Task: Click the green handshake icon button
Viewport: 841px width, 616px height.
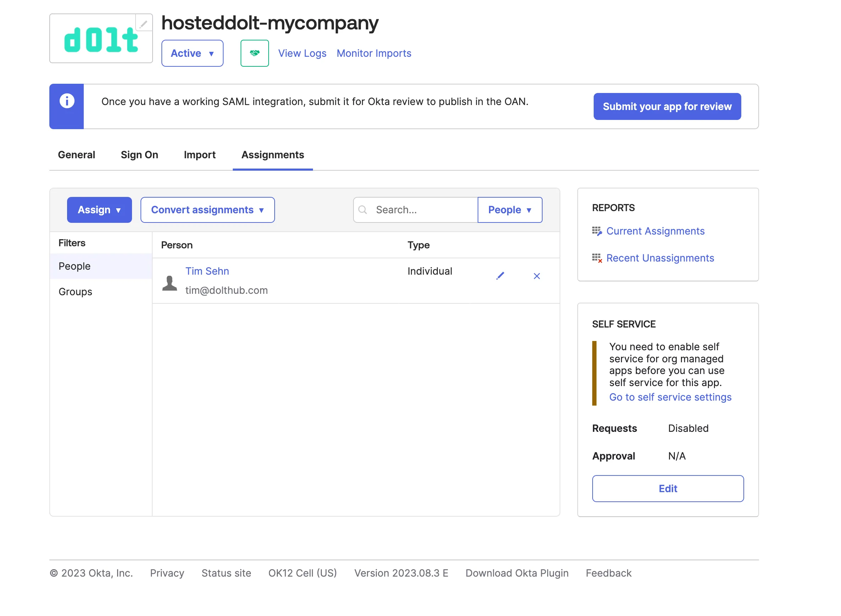Action: (x=255, y=53)
